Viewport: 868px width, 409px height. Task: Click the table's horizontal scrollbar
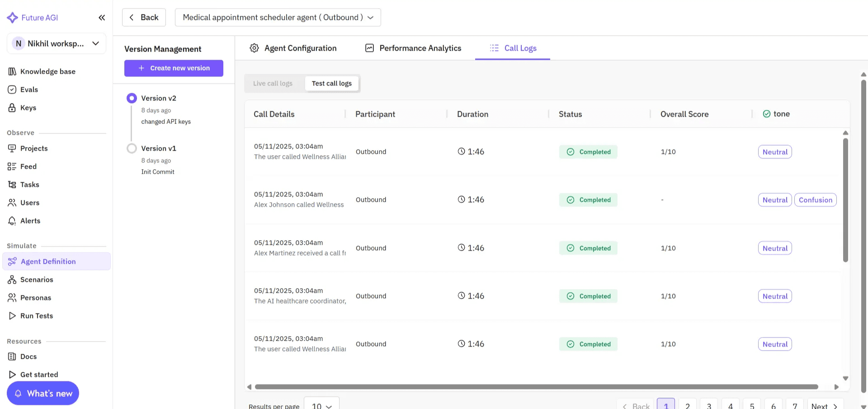pyautogui.click(x=537, y=387)
